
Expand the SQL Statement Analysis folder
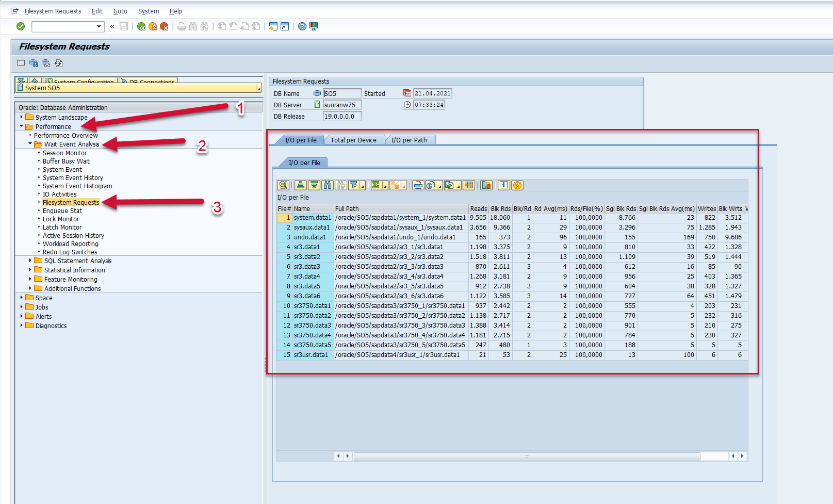tap(30, 261)
